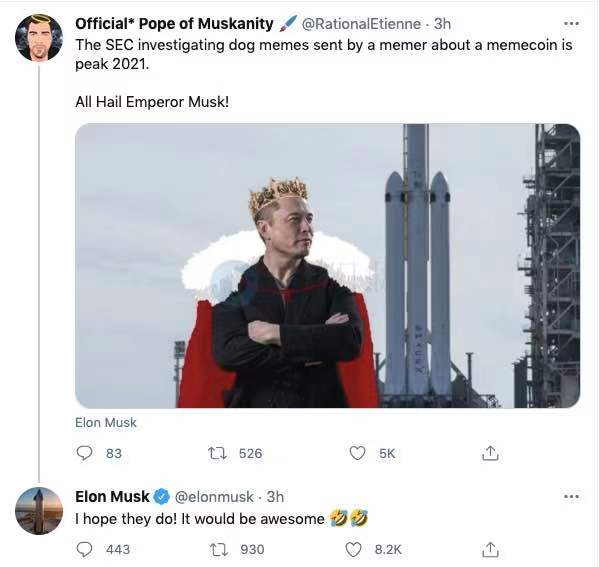Click the 3h timestamp on top tweet
The height and width of the screenshot is (567, 599).
442,24
